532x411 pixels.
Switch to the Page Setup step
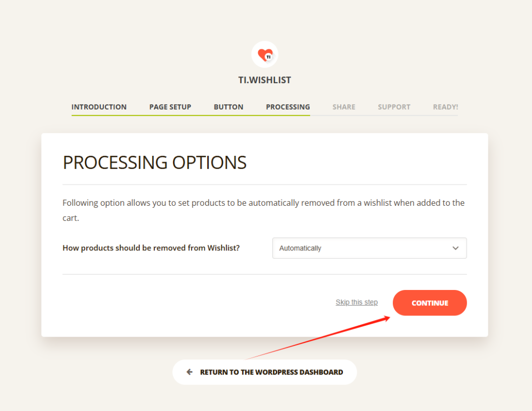click(x=170, y=107)
